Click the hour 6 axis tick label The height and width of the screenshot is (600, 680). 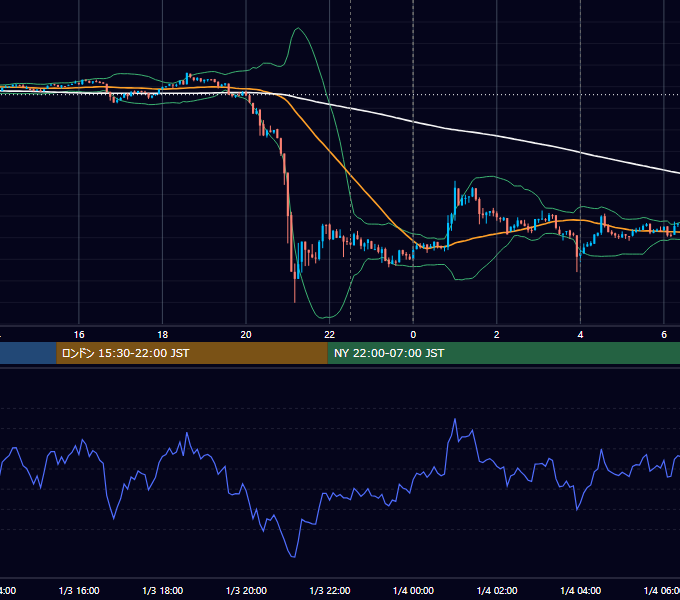click(x=664, y=335)
